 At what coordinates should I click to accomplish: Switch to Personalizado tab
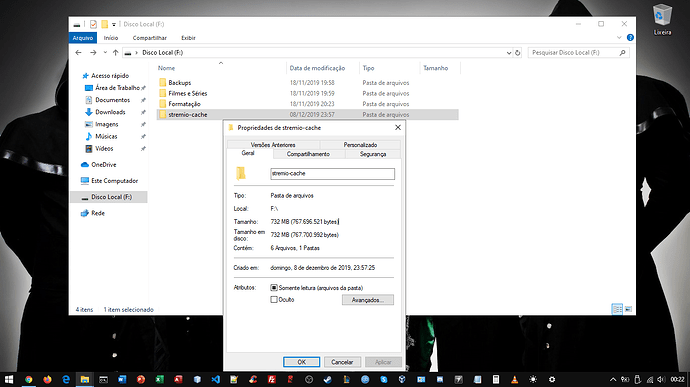[360, 144]
